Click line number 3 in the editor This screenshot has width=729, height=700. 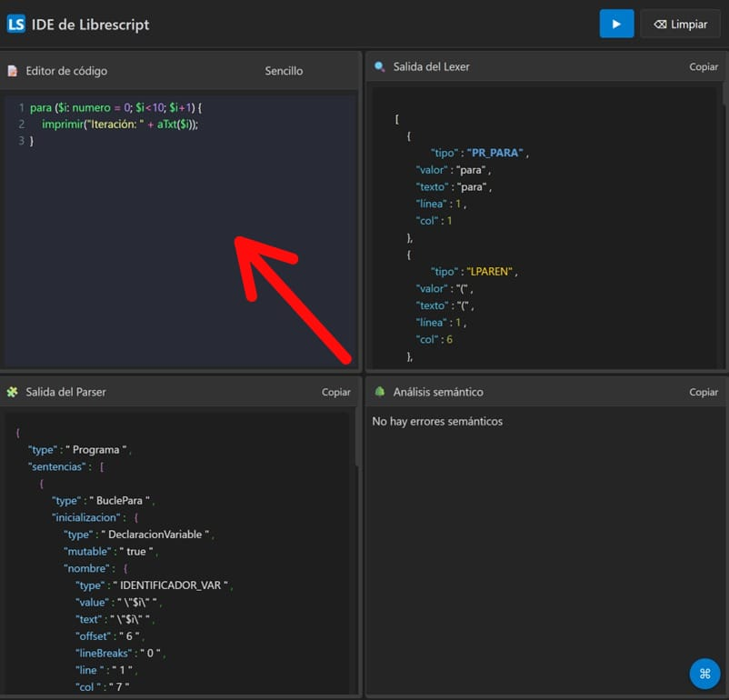tap(22, 141)
